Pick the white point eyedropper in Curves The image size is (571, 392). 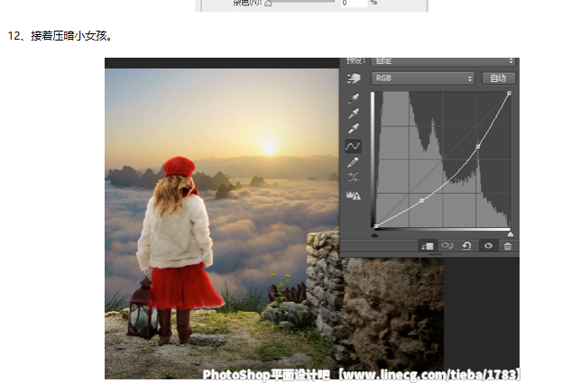coord(354,128)
